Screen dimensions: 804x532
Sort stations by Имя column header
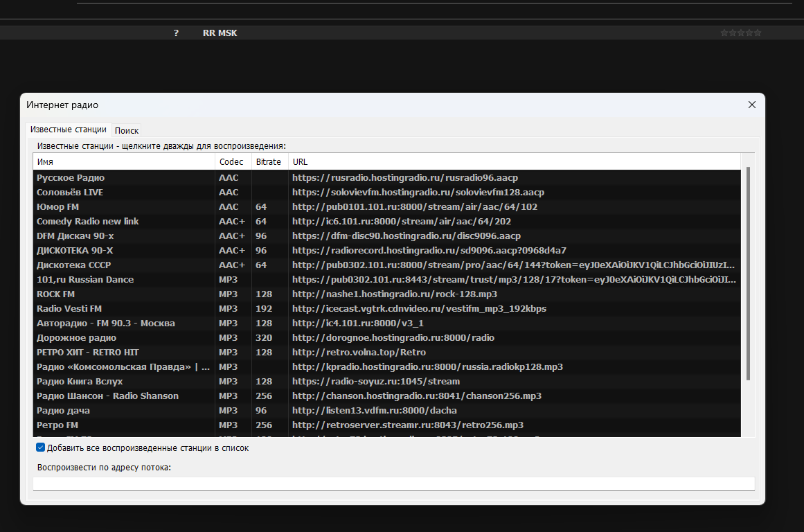click(123, 162)
